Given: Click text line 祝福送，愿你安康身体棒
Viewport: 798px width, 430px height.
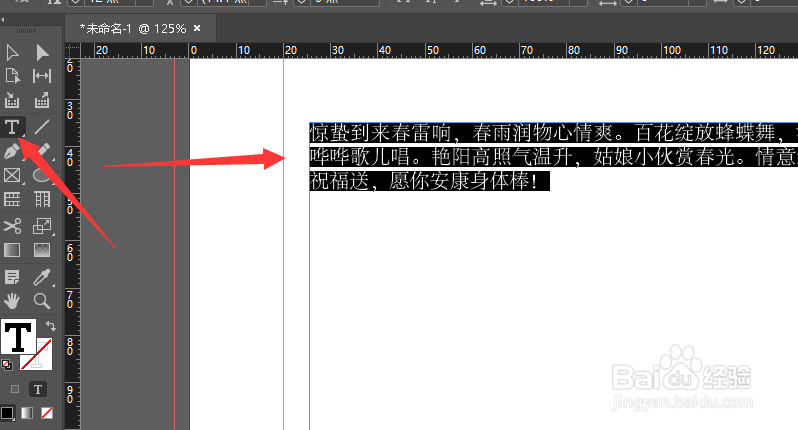Looking at the screenshot, I should tap(430, 181).
